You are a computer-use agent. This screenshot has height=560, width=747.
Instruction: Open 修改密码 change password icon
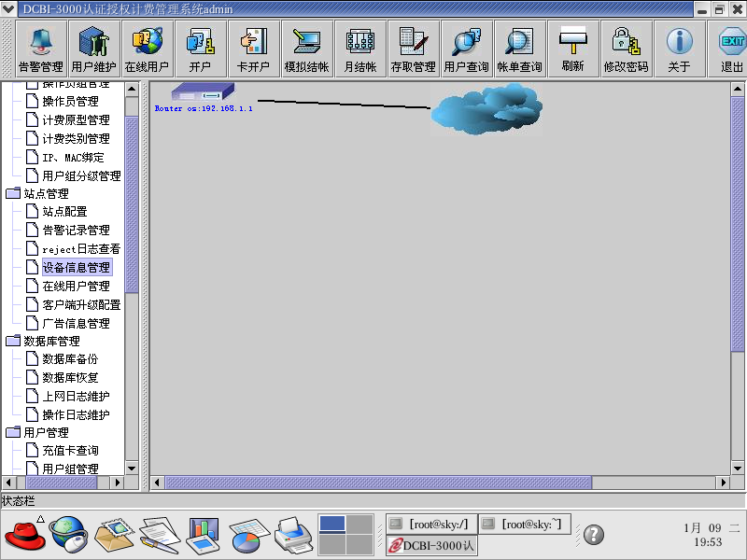(x=627, y=49)
